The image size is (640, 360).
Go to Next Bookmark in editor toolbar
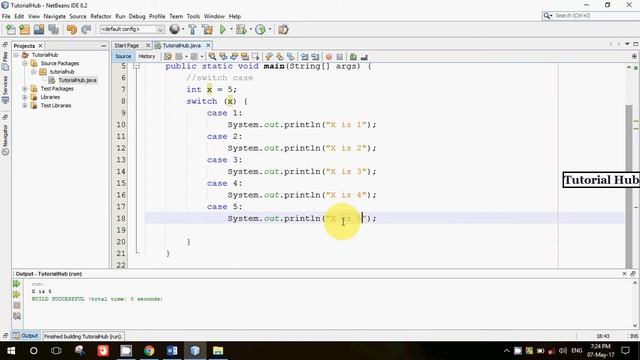[280, 57]
